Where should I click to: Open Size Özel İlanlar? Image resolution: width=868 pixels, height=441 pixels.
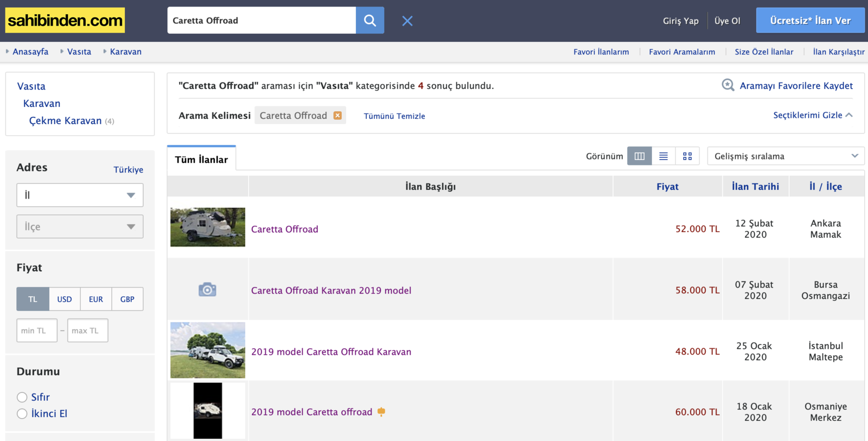[764, 52]
